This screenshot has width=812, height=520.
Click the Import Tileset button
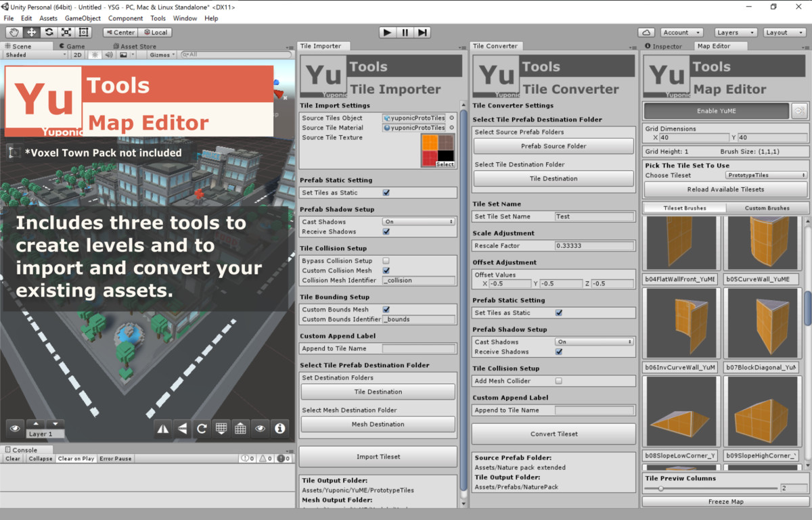[x=378, y=456]
